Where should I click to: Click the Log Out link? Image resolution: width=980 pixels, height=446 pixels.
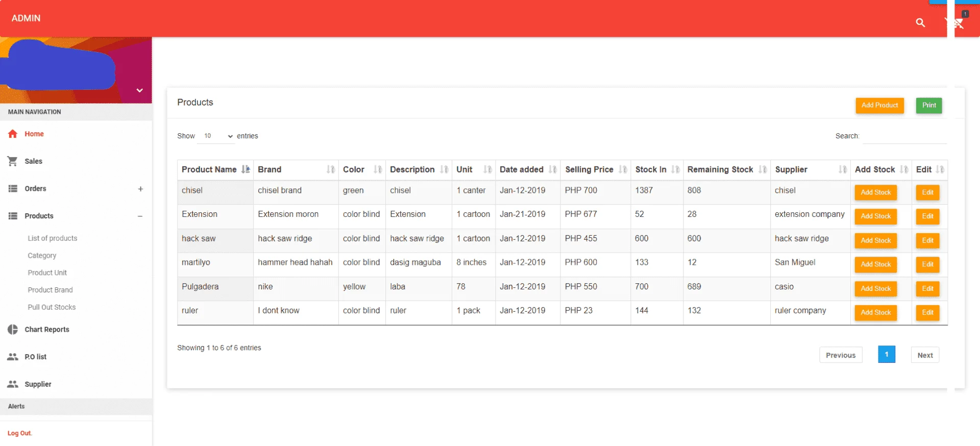(20, 433)
